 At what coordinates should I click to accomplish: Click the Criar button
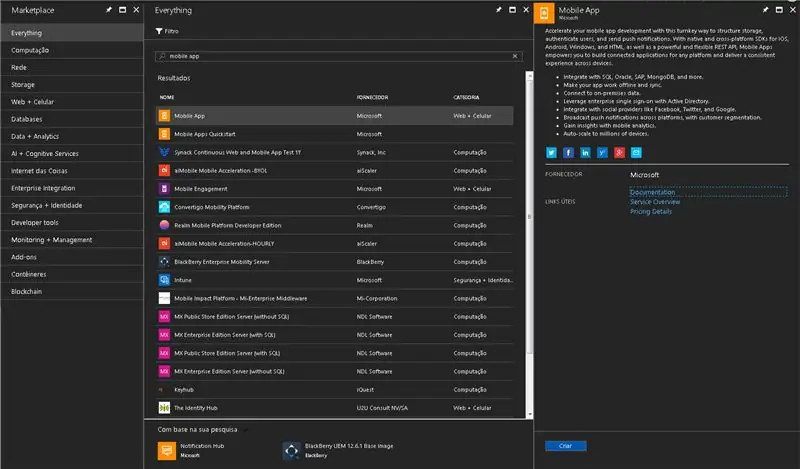coord(565,446)
